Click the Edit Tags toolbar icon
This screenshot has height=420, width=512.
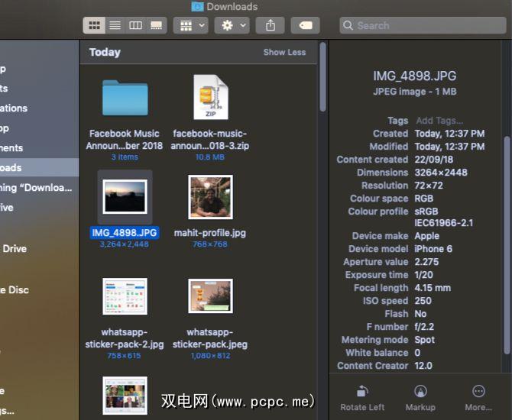click(305, 25)
